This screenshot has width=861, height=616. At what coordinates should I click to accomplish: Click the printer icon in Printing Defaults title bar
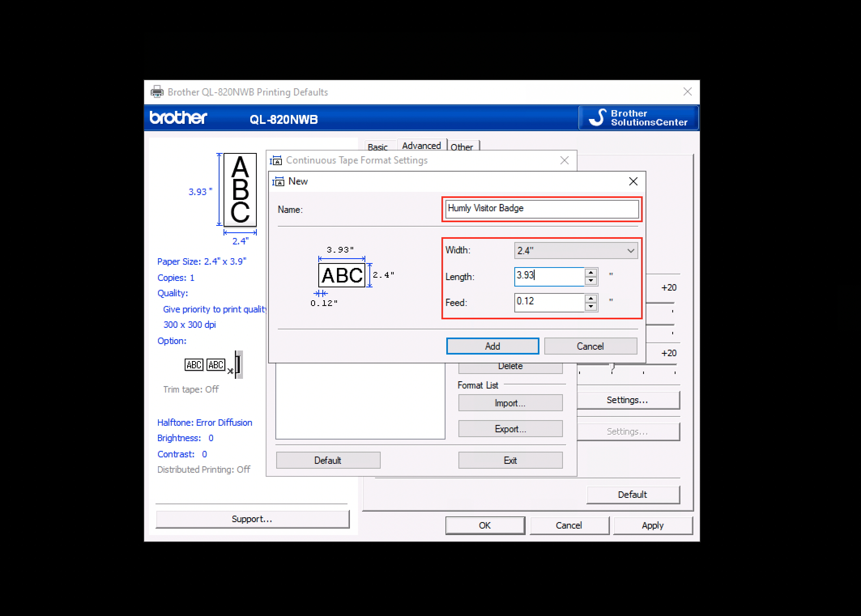click(x=157, y=92)
